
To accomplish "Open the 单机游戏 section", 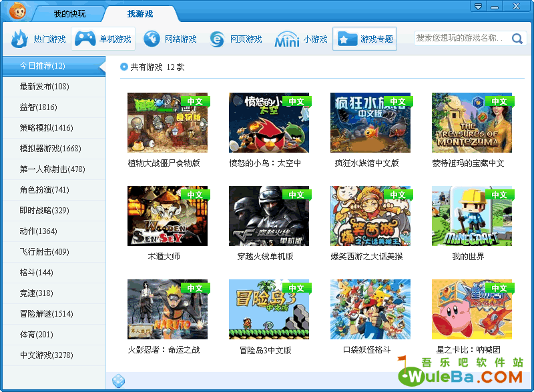I will point(103,39).
